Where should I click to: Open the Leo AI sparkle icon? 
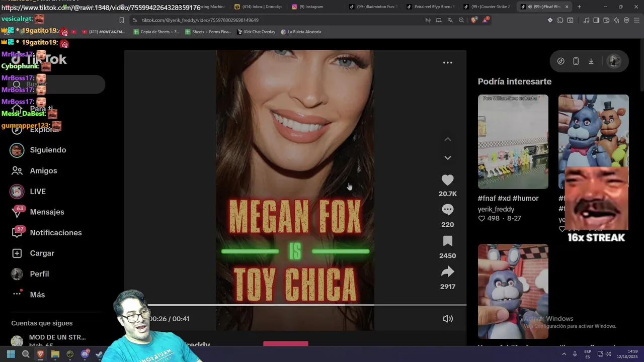616,20
